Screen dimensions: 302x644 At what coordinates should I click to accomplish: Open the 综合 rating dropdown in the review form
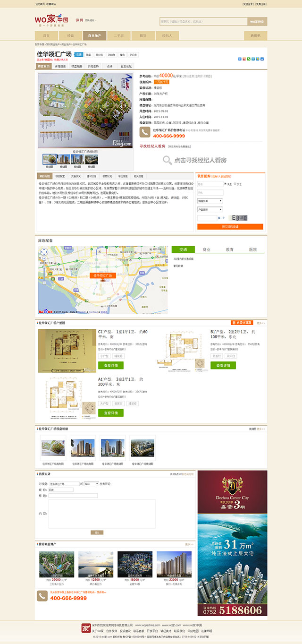91,484
